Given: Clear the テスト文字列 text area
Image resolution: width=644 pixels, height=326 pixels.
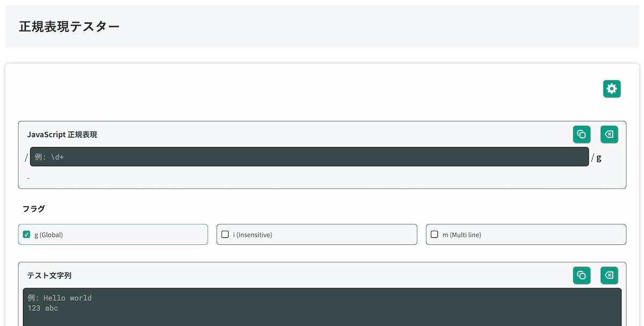Looking at the screenshot, I should [609, 276].
